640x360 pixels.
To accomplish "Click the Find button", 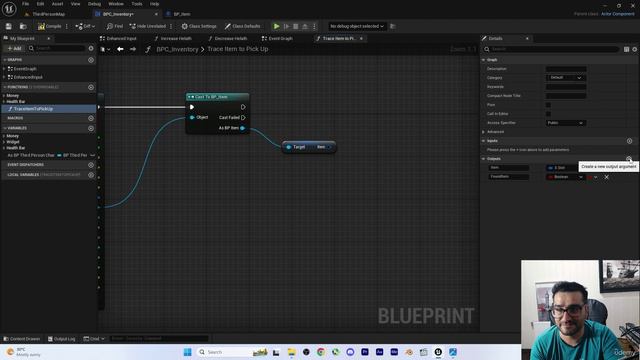I will 115,26.
